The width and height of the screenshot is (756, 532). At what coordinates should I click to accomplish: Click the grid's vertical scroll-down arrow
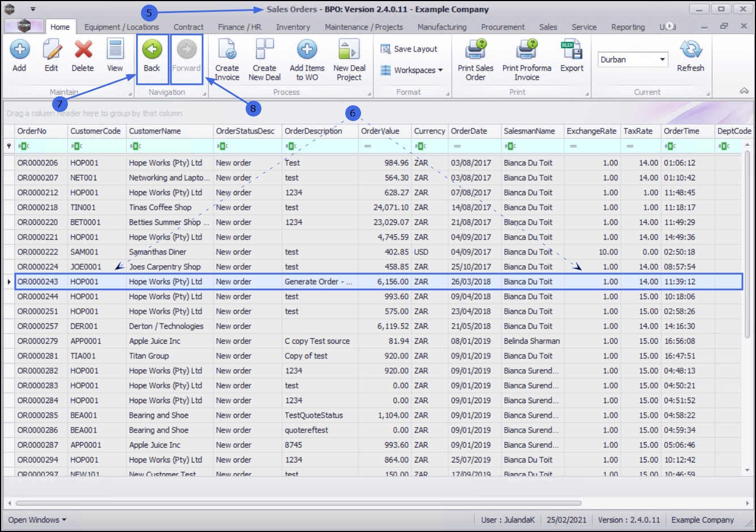(x=748, y=470)
